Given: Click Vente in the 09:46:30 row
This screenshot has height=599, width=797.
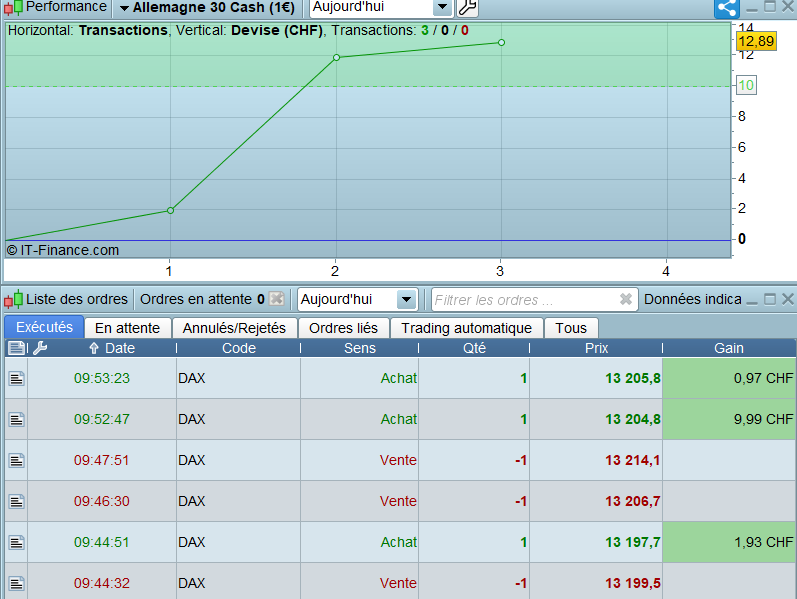Looking at the screenshot, I should click(x=398, y=501).
